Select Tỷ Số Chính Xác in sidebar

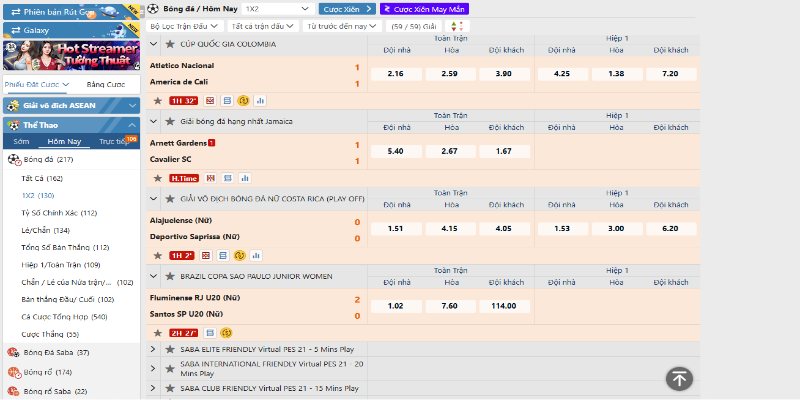(59, 213)
